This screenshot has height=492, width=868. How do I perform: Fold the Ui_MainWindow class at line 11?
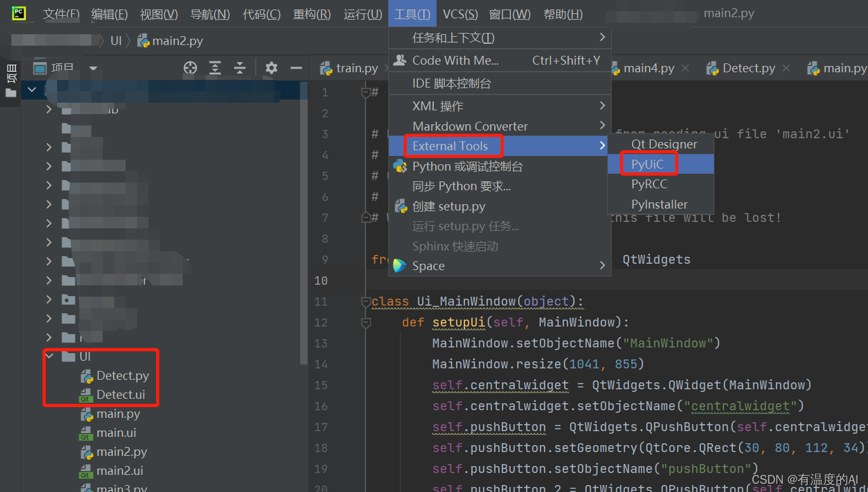tap(365, 301)
